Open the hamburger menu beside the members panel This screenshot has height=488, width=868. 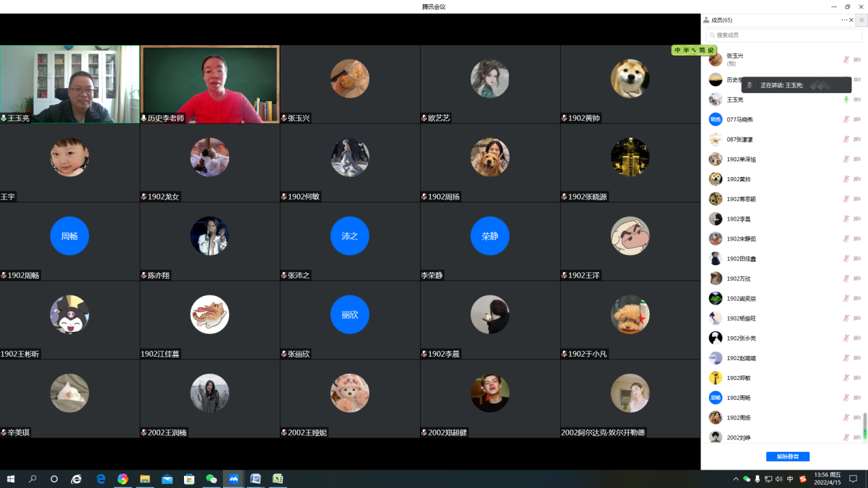click(861, 21)
